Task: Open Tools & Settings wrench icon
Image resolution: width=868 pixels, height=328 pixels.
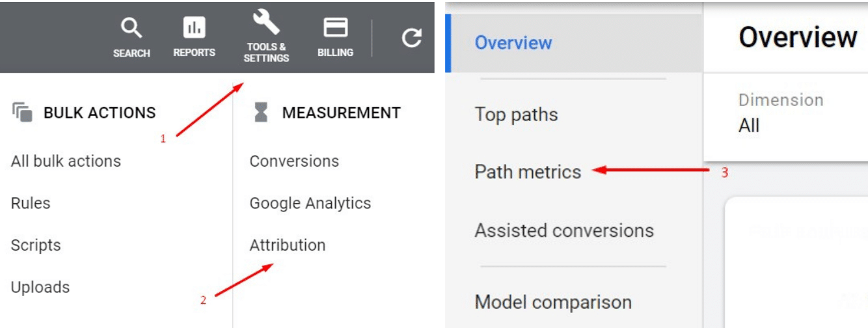Action: click(266, 22)
